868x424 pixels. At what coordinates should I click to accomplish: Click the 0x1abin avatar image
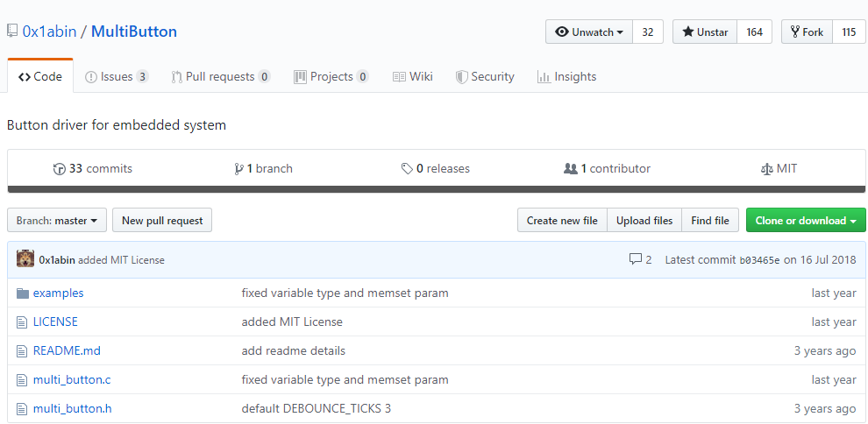coord(25,259)
